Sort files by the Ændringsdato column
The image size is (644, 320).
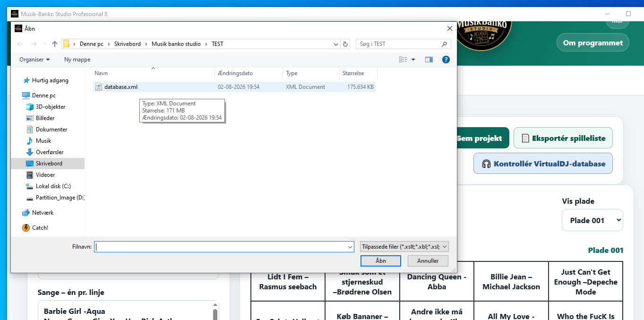click(x=249, y=73)
